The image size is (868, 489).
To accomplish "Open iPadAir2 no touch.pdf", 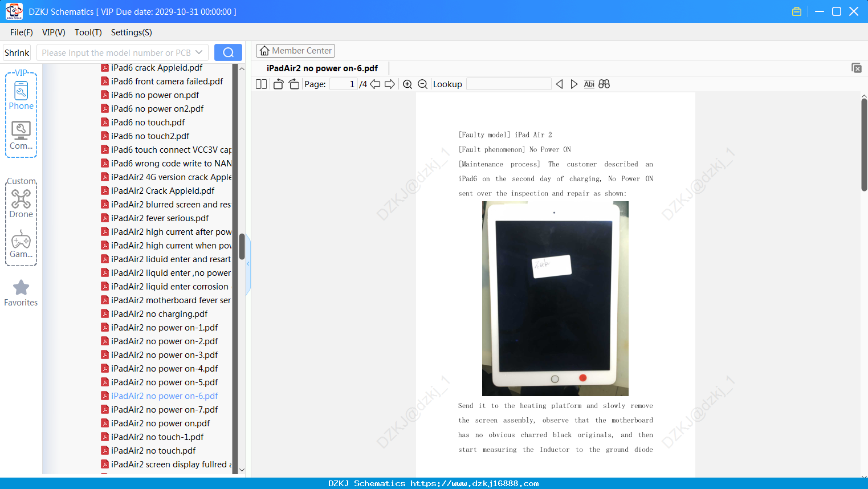I will click(153, 451).
